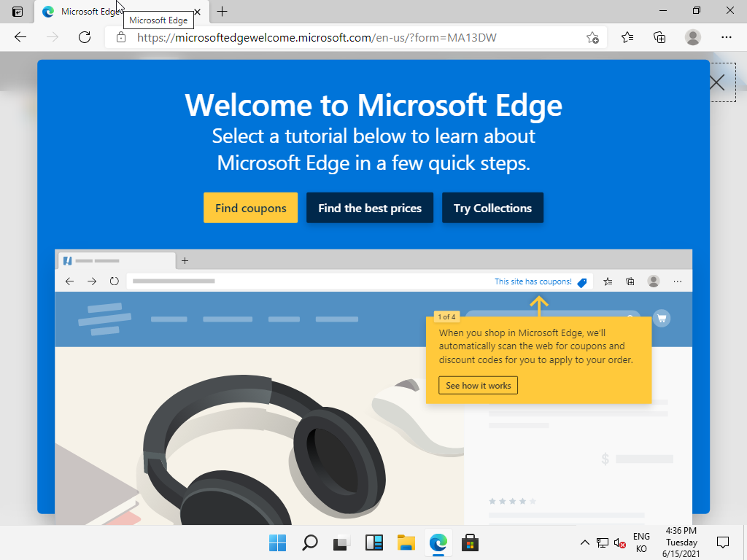The height and width of the screenshot is (560, 747).
Task: Click the demo browser new tab plus
Action: pos(185,260)
